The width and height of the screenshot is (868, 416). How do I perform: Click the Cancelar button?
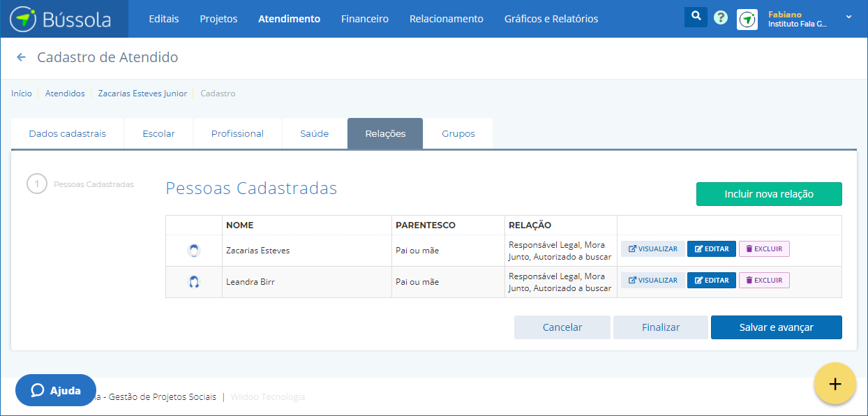(562, 327)
